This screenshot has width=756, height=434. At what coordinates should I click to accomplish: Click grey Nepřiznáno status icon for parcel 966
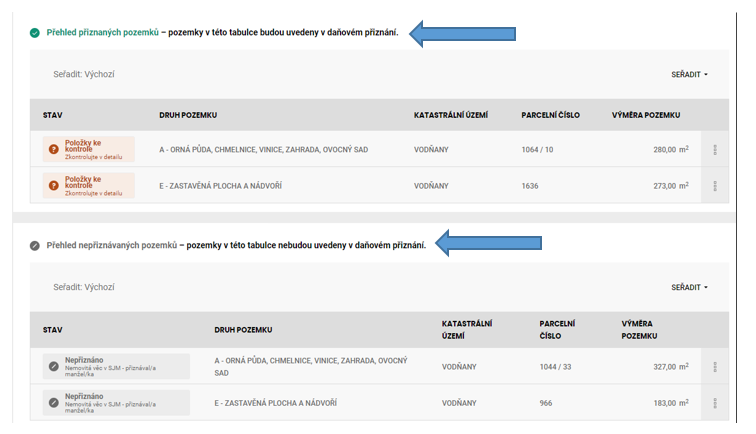pos(53,402)
